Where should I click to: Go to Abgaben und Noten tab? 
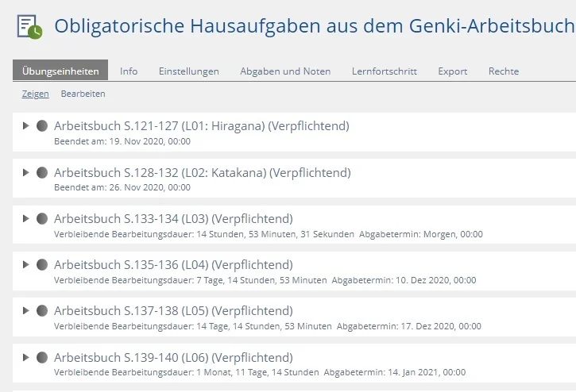click(285, 71)
